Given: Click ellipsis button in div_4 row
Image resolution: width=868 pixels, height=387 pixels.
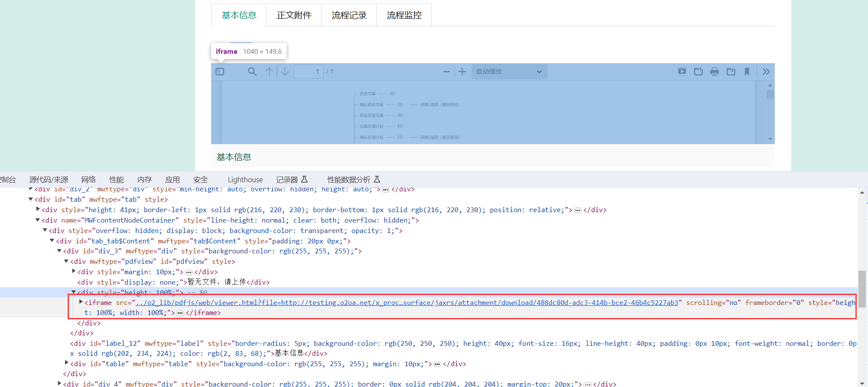Looking at the screenshot, I should (x=587, y=384).
